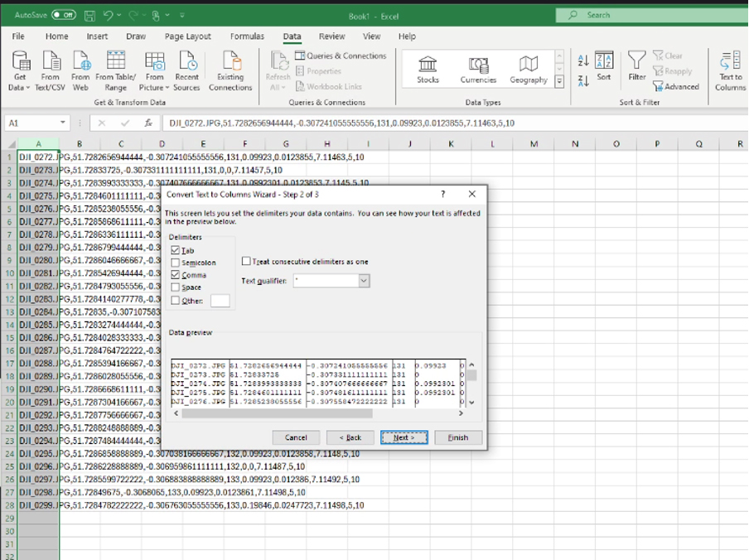Click the formula bar cancel X icon

101,123
